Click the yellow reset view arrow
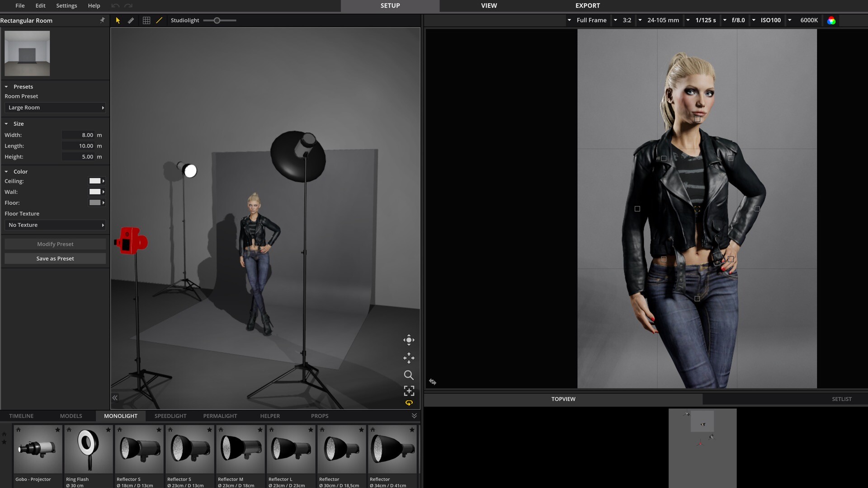This screenshot has height=488, width=868. pos(409,403)
